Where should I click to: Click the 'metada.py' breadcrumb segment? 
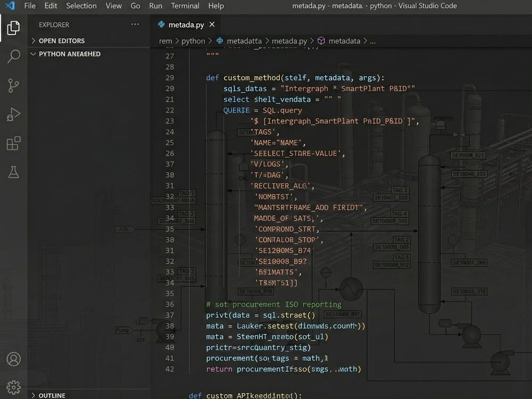click(x=289, y=41)
